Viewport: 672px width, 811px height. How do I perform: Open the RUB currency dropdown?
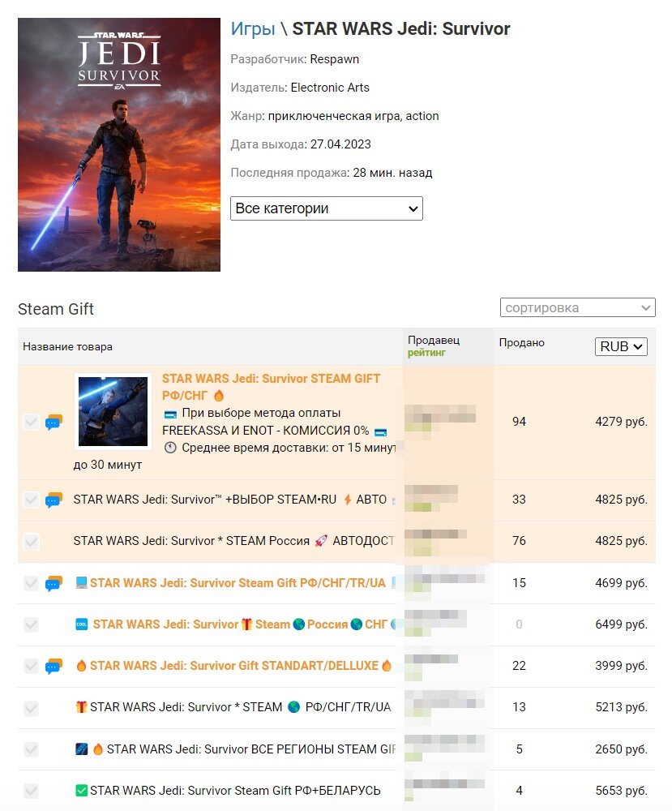[621, 346]
